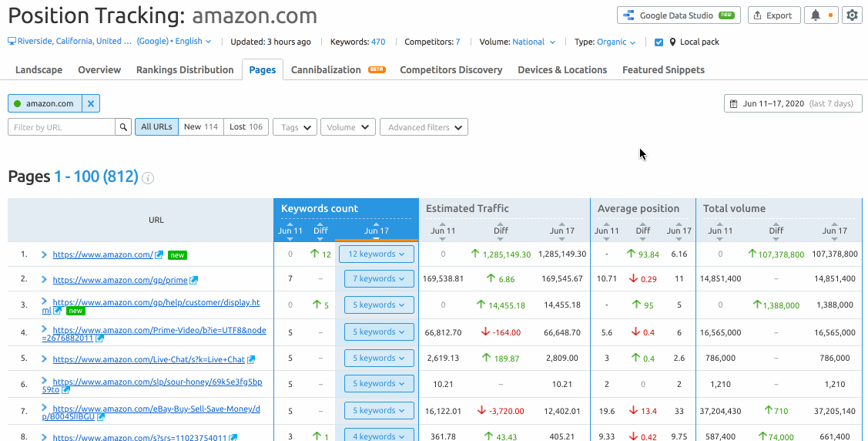Sort Keywords count by Diff column
This screenshot has width=868, height=441.
click(x=320, y=231)
